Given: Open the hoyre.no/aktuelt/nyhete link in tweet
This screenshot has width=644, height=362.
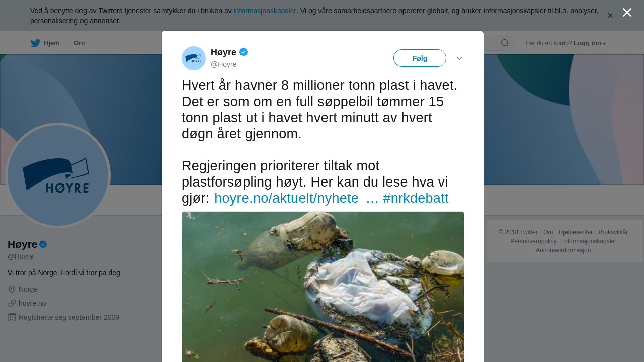Looking at the screenshot, I should click(286, 198).
